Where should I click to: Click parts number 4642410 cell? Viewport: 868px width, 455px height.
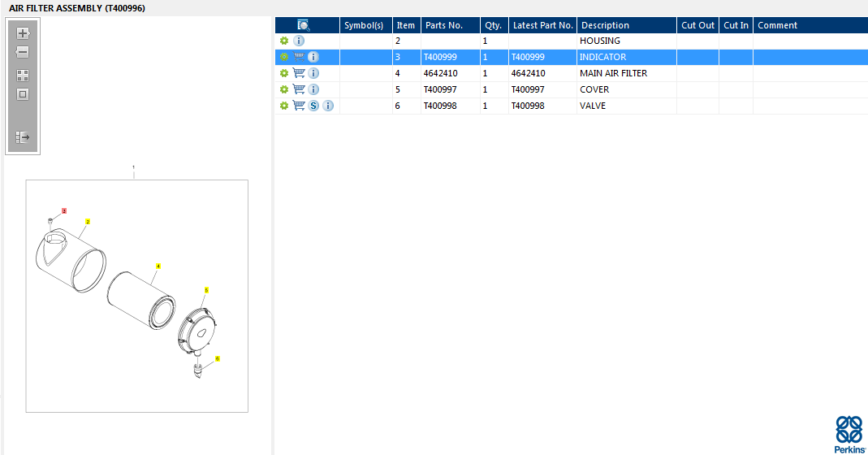tap(450, 73)
